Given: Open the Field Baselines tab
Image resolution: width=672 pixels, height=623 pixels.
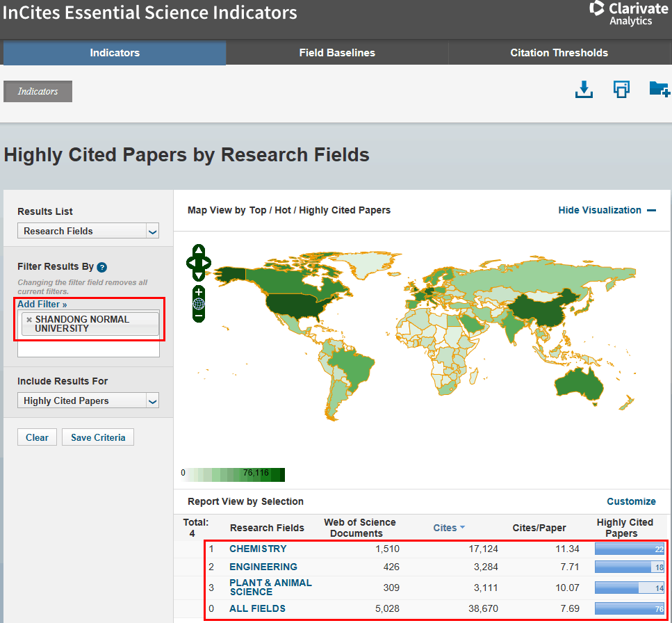Looking at the screenshot, I should [337, 53].
